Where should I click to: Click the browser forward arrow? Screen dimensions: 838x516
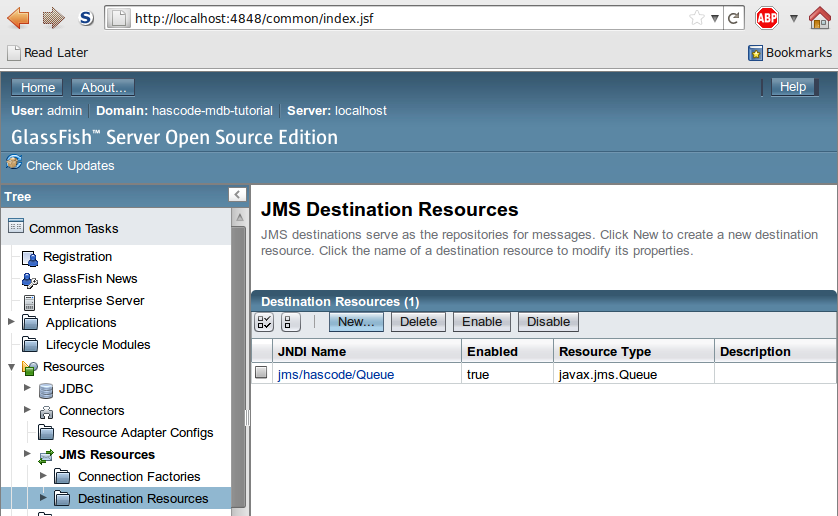53,18
